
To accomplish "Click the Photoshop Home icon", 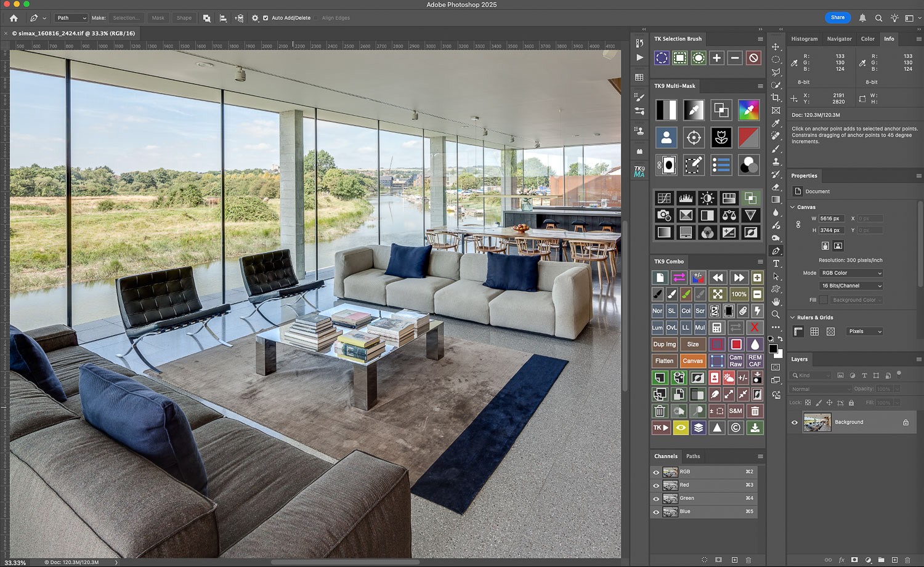I will [14, 18].
